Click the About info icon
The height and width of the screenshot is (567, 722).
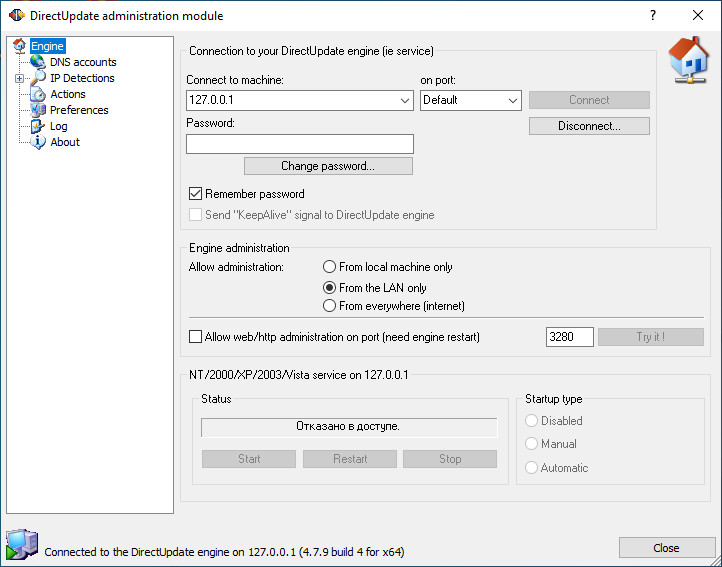[38, 142]
